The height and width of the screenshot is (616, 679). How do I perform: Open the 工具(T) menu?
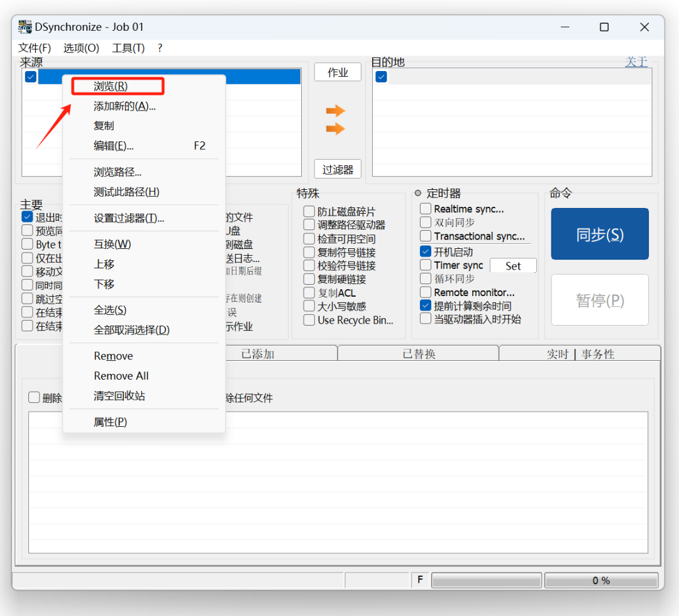pos(128,48)
